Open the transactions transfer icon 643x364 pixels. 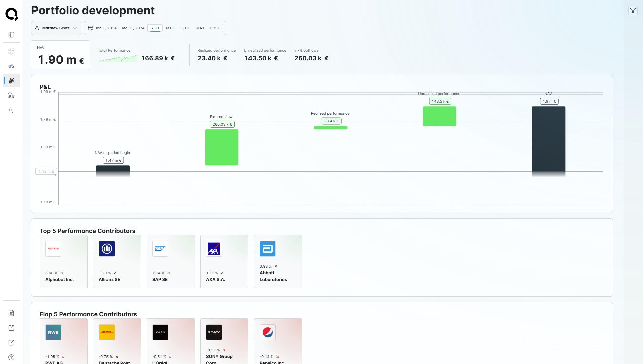[11, 110]
